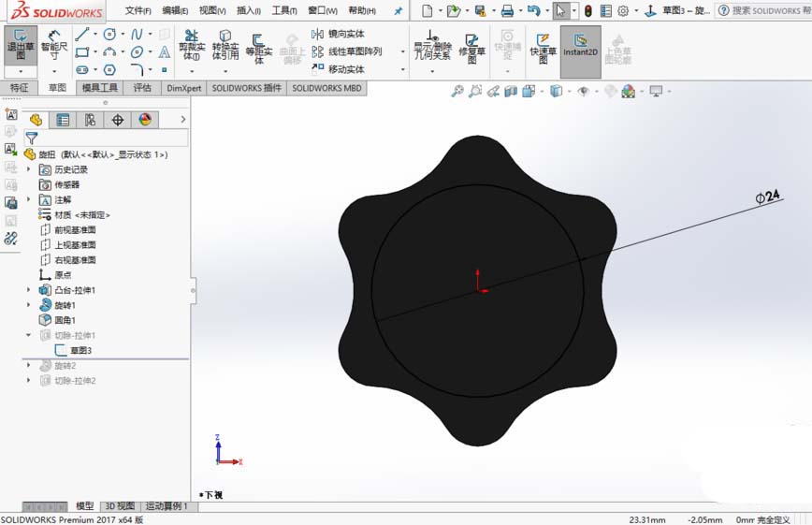Image resolution: width=812 pixels, height=525 pixels.
Task: Open dropdown under 退出草图 button
Action: click(21, 71)
